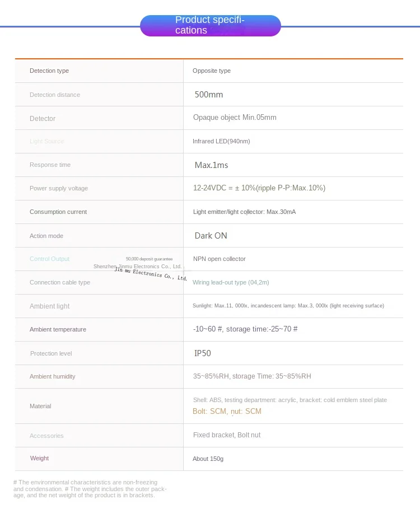Select the Ambient humidity row label
The height and width of the screenshot is (518, 420).
point(52,376)
